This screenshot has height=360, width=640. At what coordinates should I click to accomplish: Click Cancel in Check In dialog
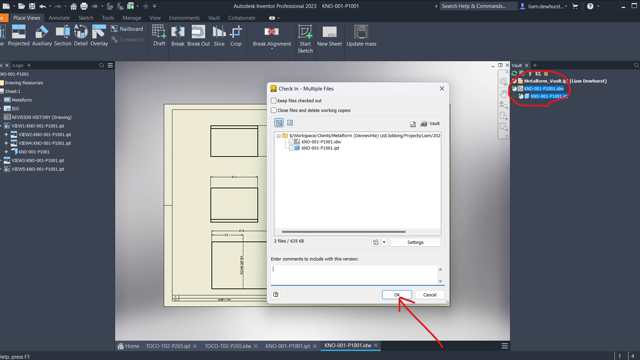click(430, 295)
